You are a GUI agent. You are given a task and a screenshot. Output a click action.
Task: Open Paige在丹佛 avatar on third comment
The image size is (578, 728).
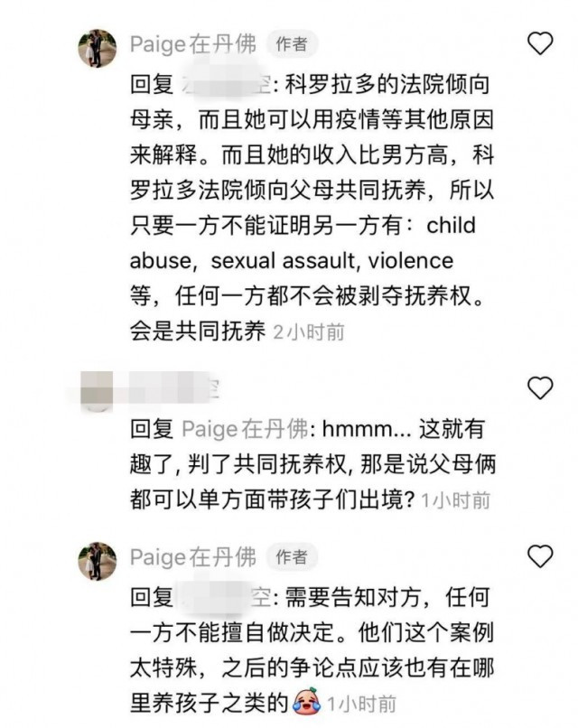[97, 561]
